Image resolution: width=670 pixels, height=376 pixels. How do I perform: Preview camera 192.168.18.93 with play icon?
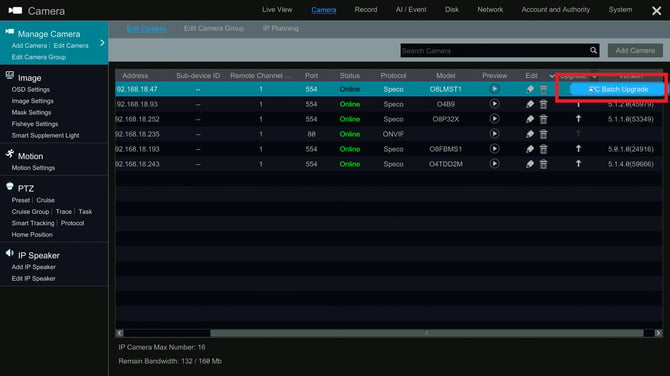pos(494,104)
